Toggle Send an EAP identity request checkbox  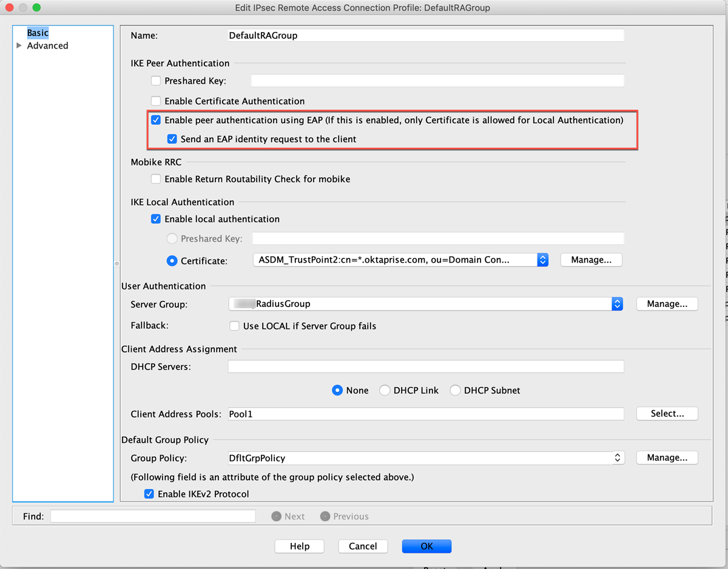(x=172, y=139)
